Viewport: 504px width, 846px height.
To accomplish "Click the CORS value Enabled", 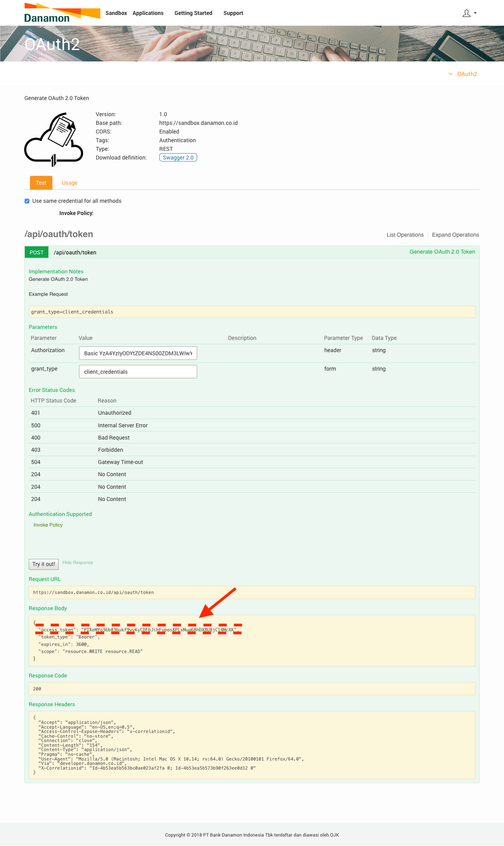I will [169, 132].
